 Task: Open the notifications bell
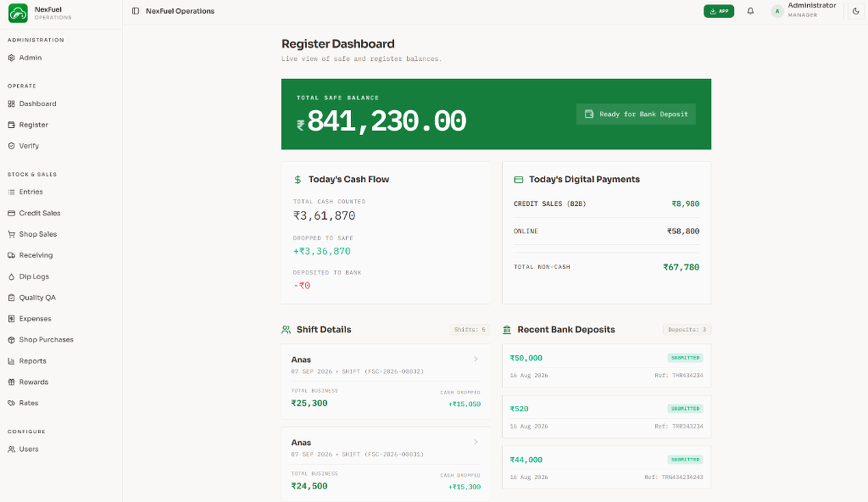[x=751, y=11]
